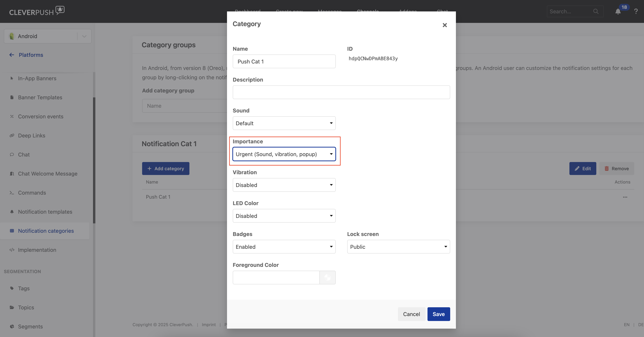Image resolution: width=644 pixels, height=337 pixels.
Task: Click the Add category button
Action: (x=166, y=168)
